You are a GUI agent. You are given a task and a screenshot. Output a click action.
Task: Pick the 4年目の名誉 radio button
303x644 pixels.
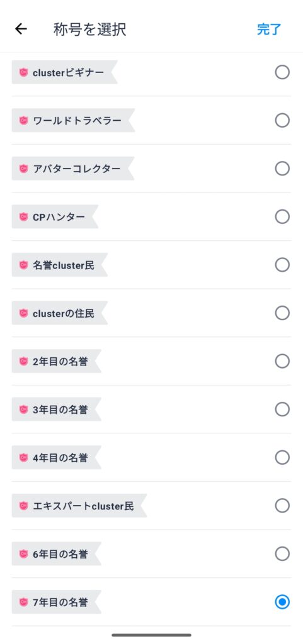[282, 457]
